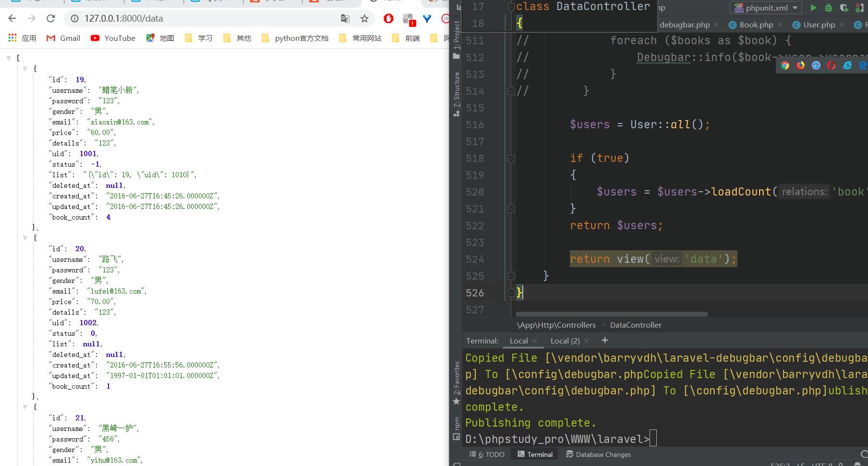Run with coverage icon in toolbar
Screen dimensions: 868x466
pyautogui.click(x=844, y=8)
